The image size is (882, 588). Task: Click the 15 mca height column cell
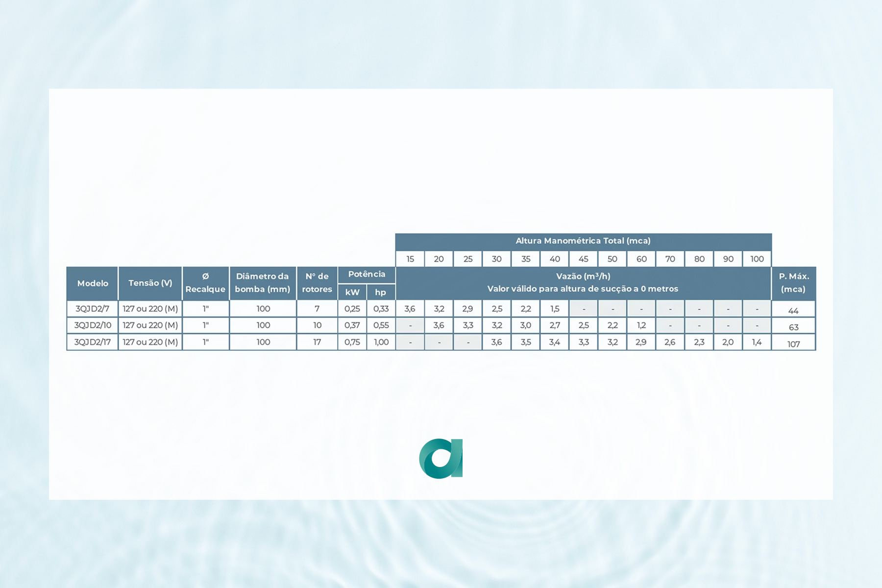410,259
